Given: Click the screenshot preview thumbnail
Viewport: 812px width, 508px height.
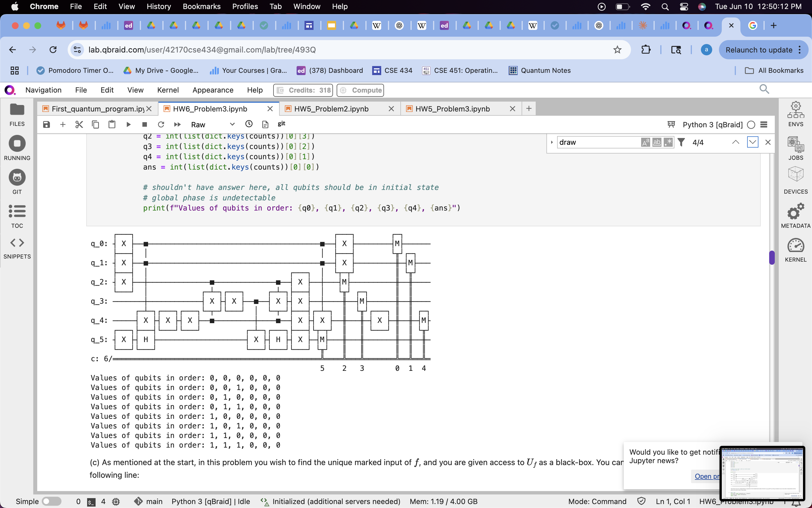Looking at the screenshot, I should (762, 473).
